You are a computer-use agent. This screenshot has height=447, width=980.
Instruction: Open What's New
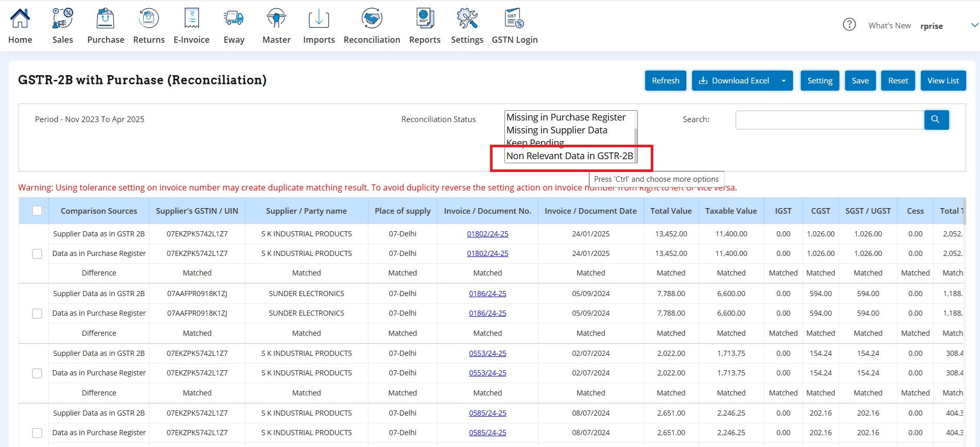(x=889, y=26)
